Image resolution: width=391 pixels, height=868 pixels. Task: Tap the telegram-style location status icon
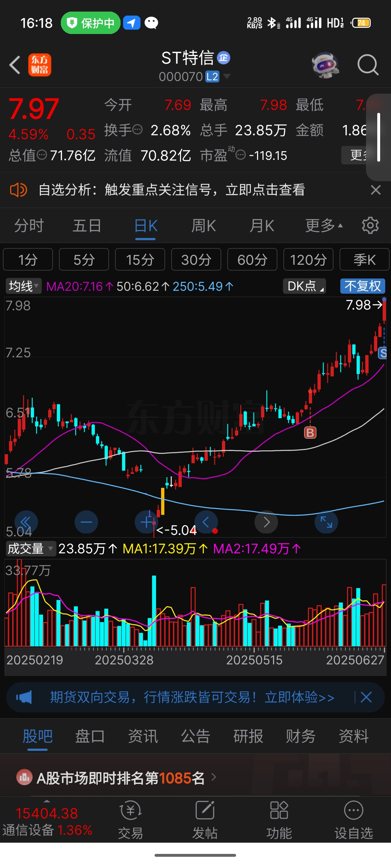[131, 23]
